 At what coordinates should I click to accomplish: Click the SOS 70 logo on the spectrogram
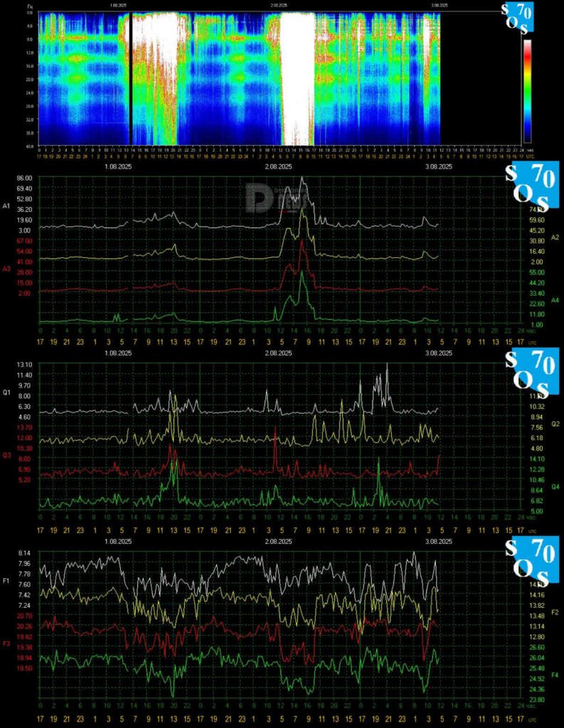tap(526, 18)
